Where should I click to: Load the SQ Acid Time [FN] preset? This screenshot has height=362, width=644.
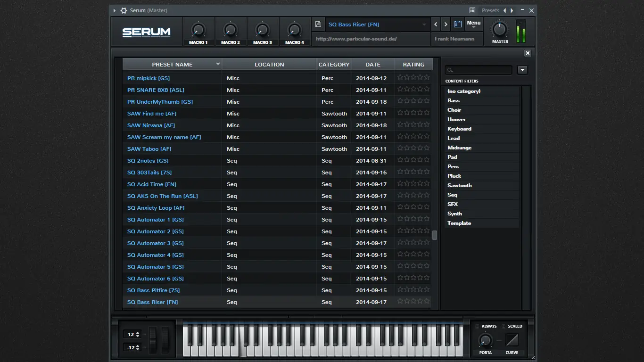[x=152, y=184]
